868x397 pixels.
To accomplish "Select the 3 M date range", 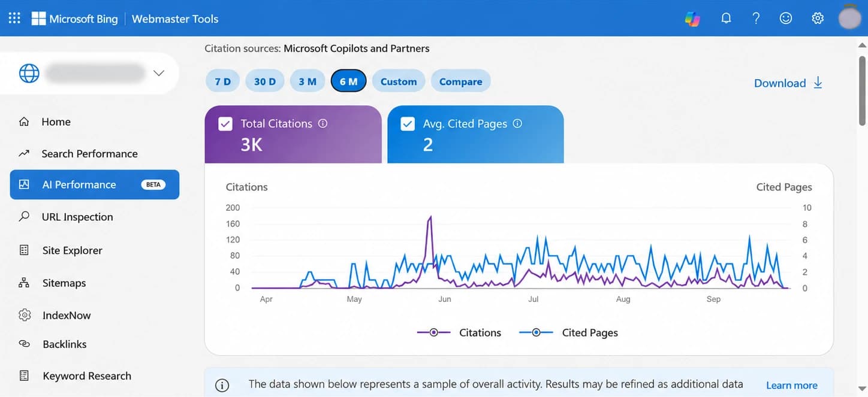I will pyautogui.click(x=308, y=81).
